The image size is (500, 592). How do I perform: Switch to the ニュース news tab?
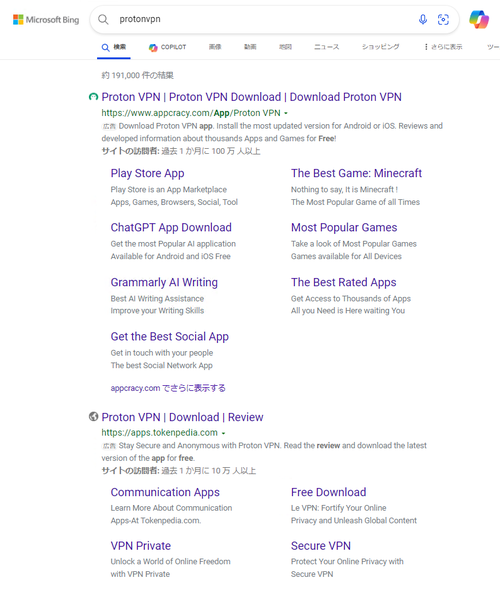(x=327, y=47)
